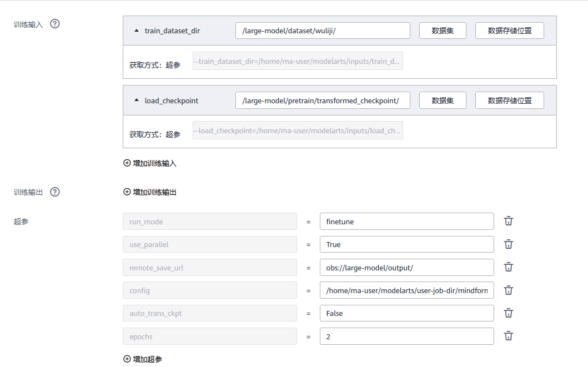Click the 训练输入 section label
This screenshot has height=367, width=588.
click(x=28, y=24)
